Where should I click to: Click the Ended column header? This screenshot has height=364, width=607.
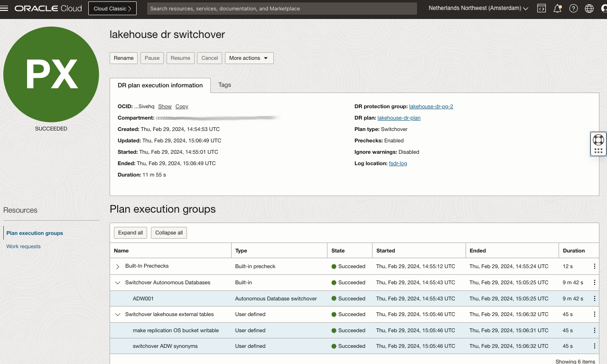click(512, 251)
